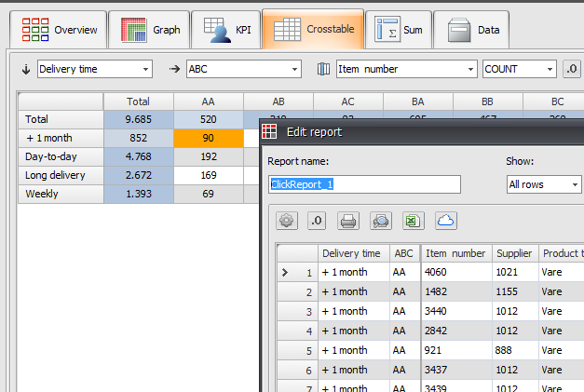The image size is (584, 392).
Task: Click the decimals .0 button beside COUNT
Action: [571, 69]
